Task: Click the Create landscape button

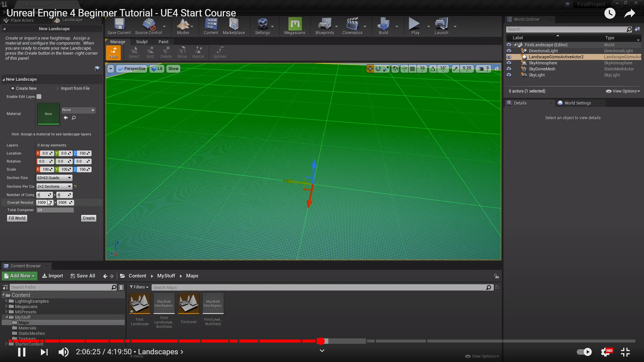Action: pos(89,218)
